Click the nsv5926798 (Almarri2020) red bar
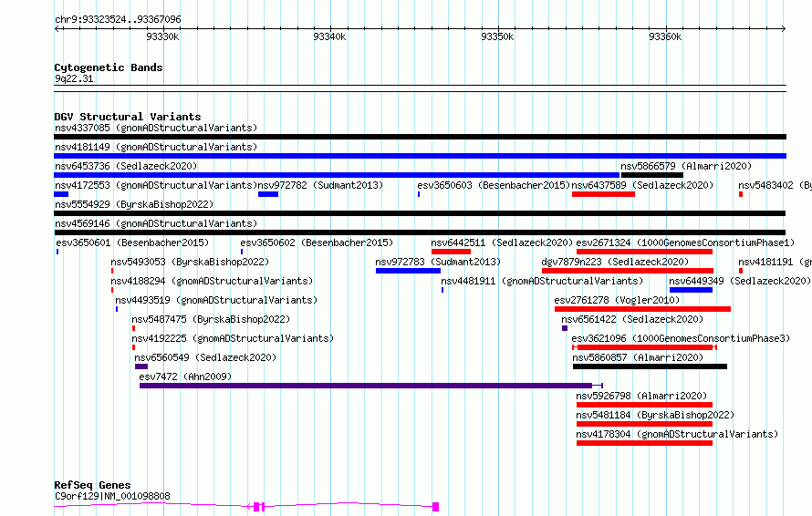The height and width of the screenshot is (516, 812). [x=644, y=405]
